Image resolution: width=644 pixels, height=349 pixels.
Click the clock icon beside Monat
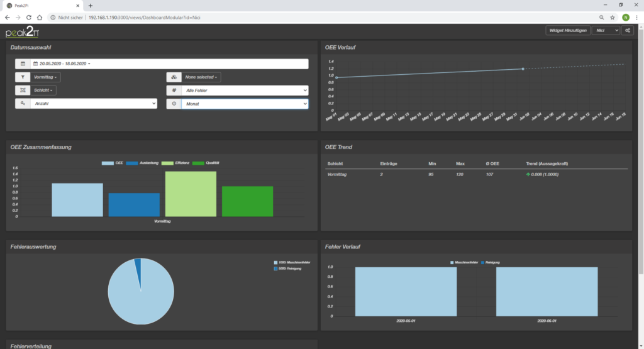tap(174, 104)
